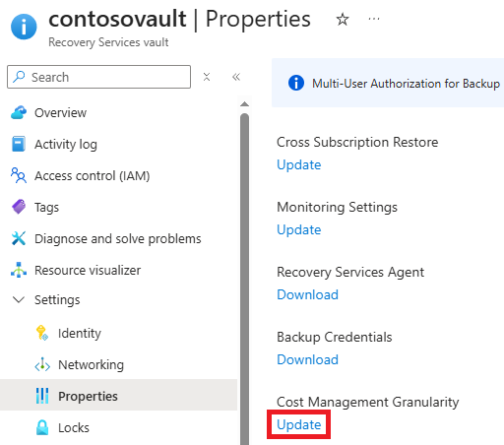Click the scrollbar up arrow
Screen dimensions: 504x445
pyautogui.click(x=244, y=104)
